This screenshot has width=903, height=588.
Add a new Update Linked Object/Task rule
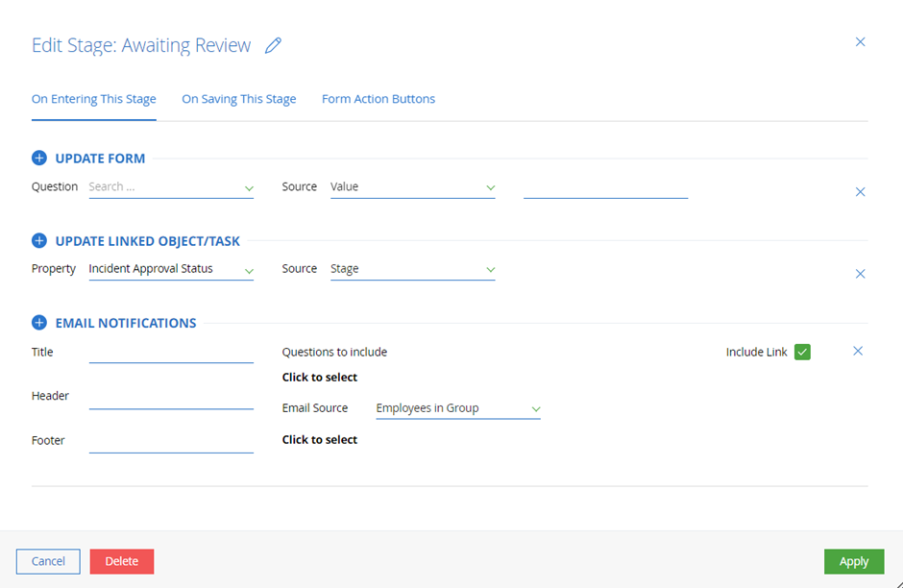pos(39,240)
